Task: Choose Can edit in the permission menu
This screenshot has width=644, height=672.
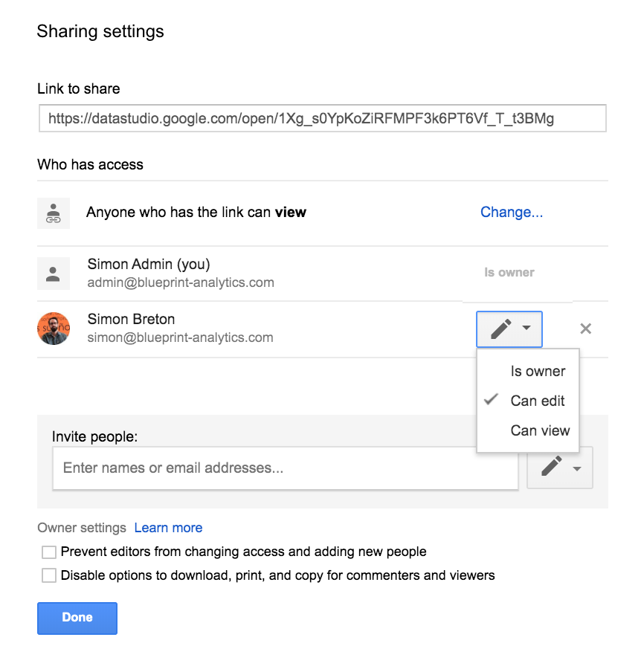Action: pos(538,401)
